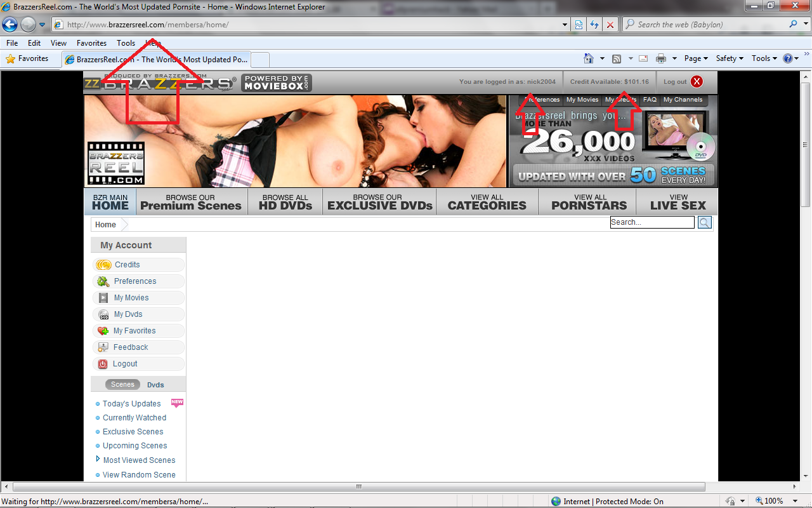812x508 pixels.
Task: Click the red Stop loading icon
Action: (x=610, y=25)
